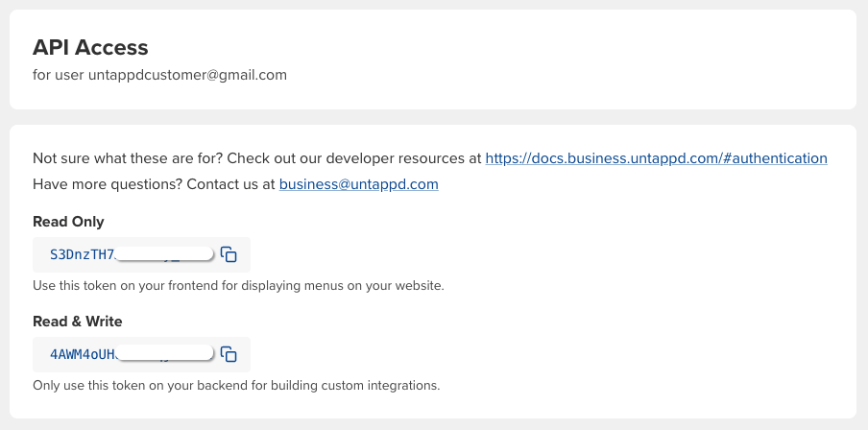Click the untappdcustomer@gmail.com user text

click(187, 74)
